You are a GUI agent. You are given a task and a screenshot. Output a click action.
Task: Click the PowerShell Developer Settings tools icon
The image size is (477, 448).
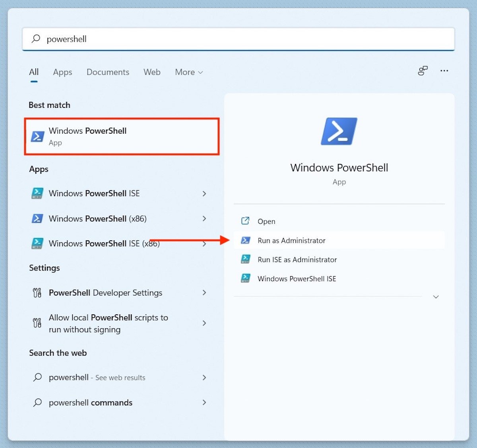click(37, 293)
